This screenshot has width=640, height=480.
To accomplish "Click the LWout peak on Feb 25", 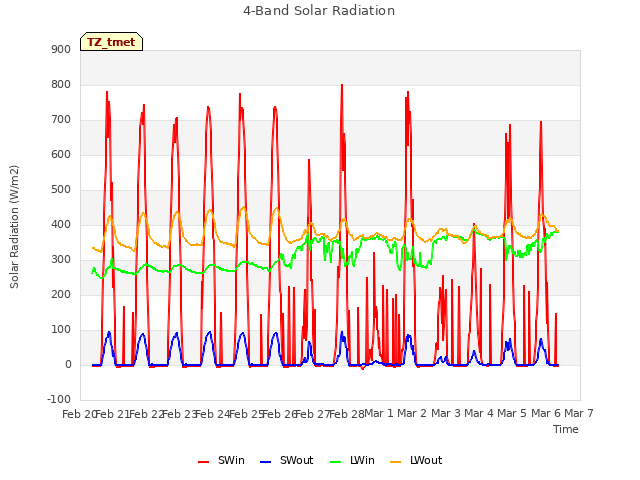I will 244,207.
